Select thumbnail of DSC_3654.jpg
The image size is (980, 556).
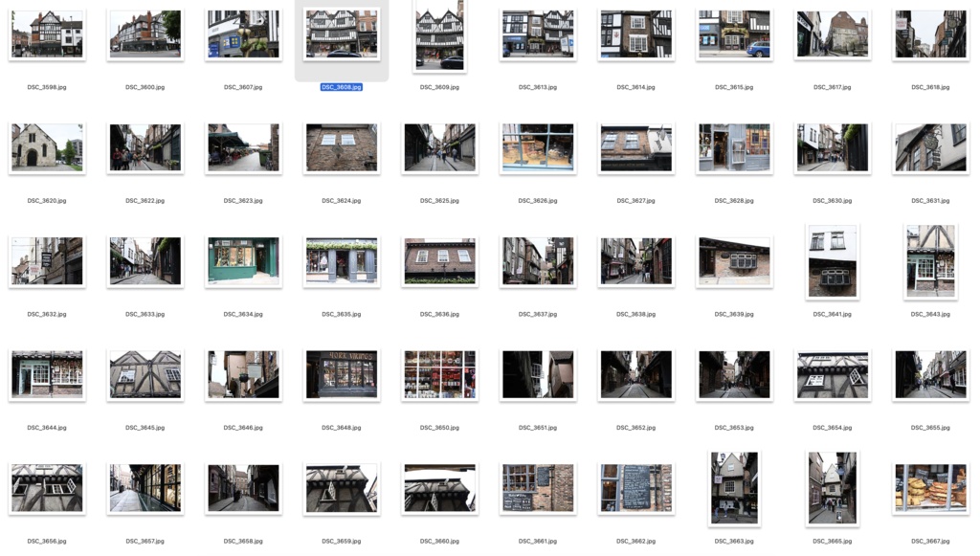click(833, 375)
